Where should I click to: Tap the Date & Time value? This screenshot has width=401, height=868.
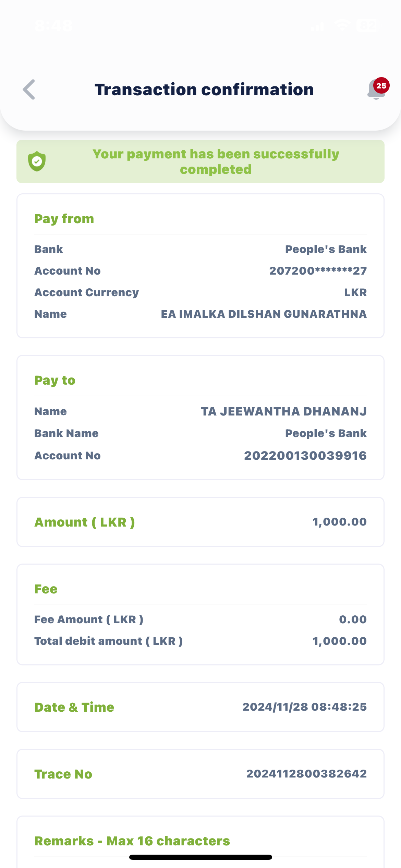point(304,707)
